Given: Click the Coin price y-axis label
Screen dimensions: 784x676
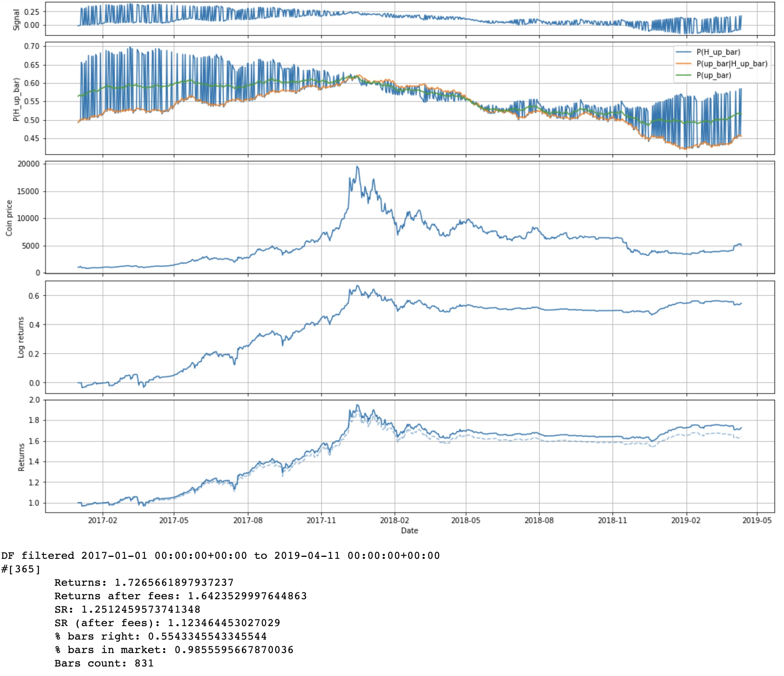Looking at the screenshot, I should coord(9,218).
